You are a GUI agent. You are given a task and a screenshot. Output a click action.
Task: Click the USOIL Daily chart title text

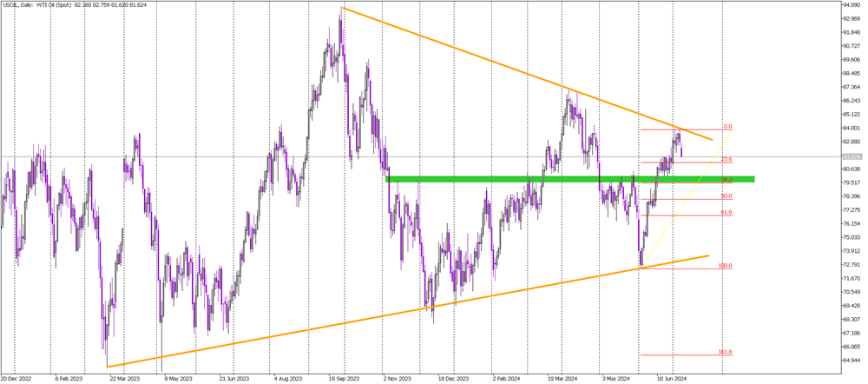pyautogui.click(x=74, y=4)
